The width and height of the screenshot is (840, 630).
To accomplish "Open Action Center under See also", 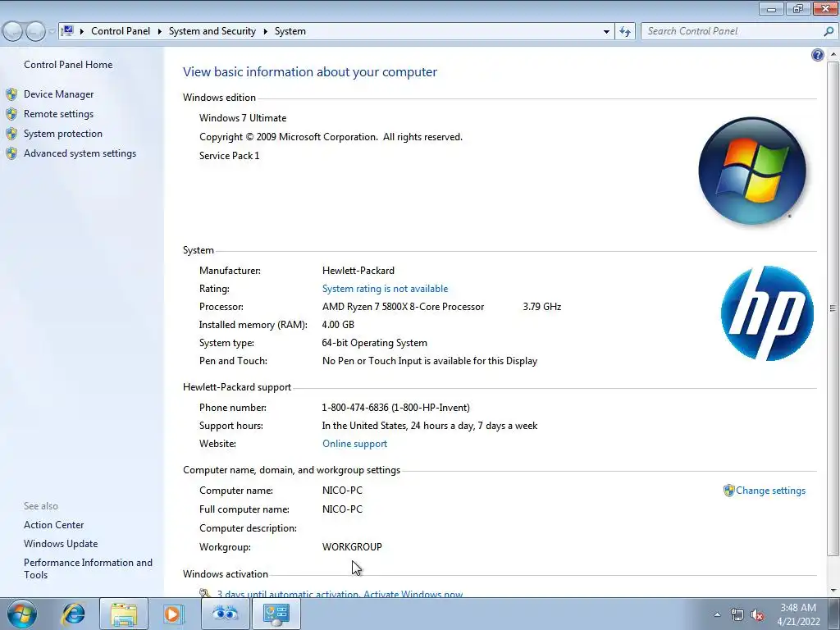I will pyautogui.click(x=53, y=525).
